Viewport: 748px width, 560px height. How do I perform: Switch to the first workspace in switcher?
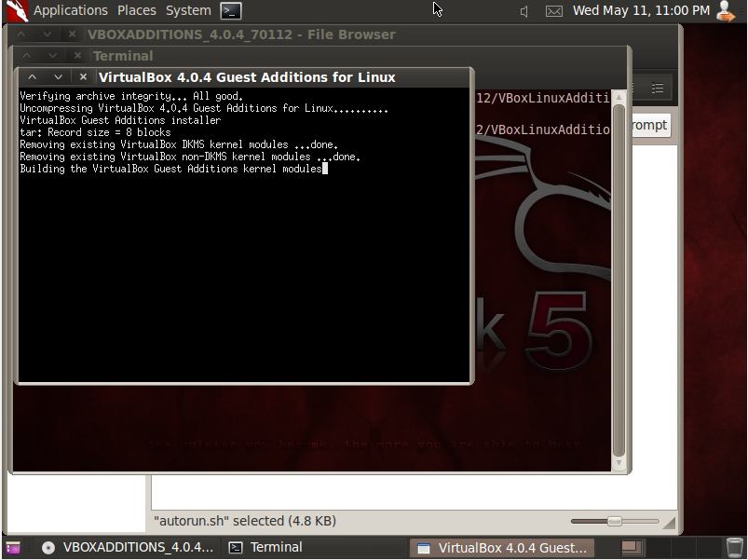coord(632,548)
